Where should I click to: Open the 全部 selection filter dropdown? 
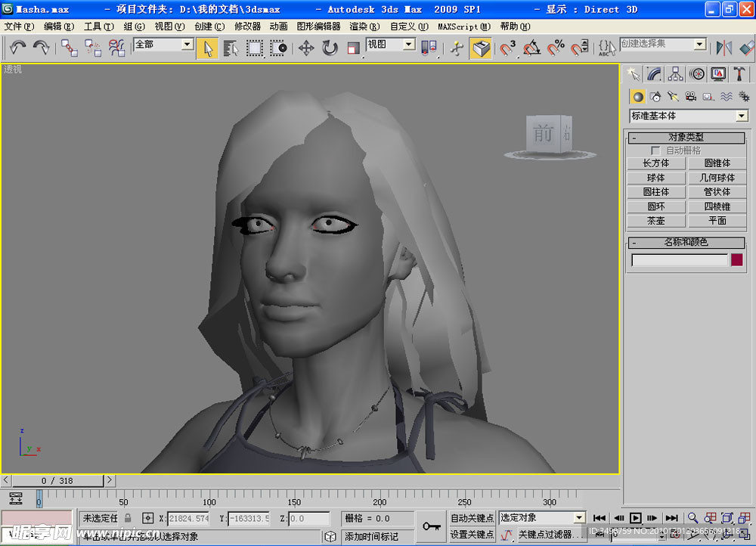coord(187,45)
